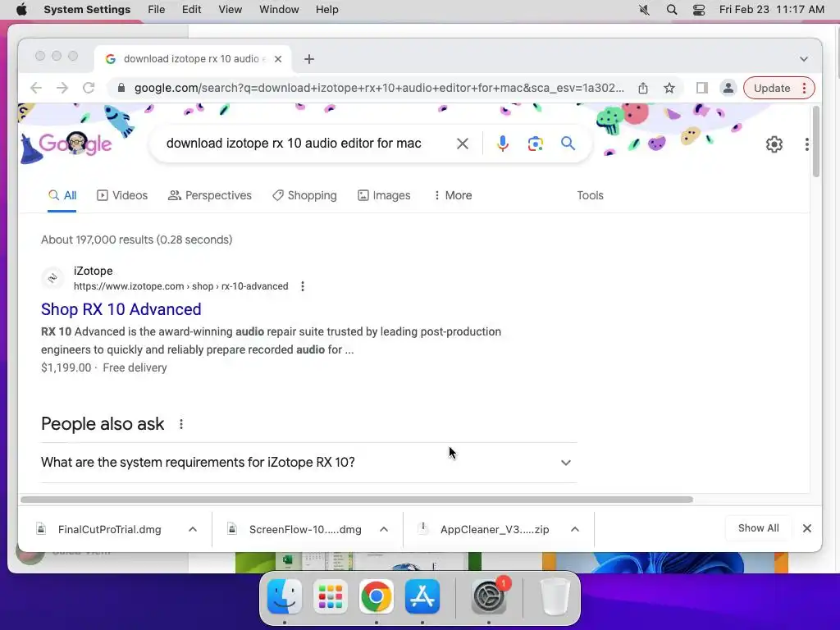
Task: Open System Settings in the Dock
Action: (489, 596)
